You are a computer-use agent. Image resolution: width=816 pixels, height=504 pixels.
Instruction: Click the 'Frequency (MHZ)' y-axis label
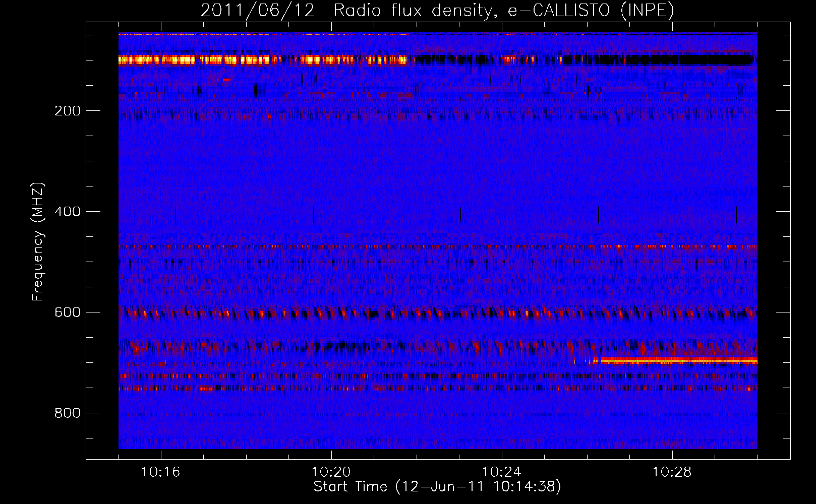pos(38,242)
